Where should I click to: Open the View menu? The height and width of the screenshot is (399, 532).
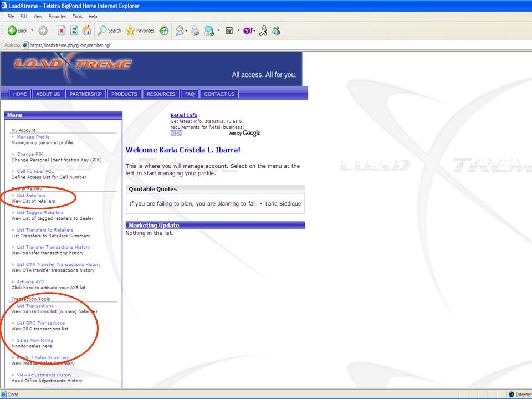click(x=38, y=16)
